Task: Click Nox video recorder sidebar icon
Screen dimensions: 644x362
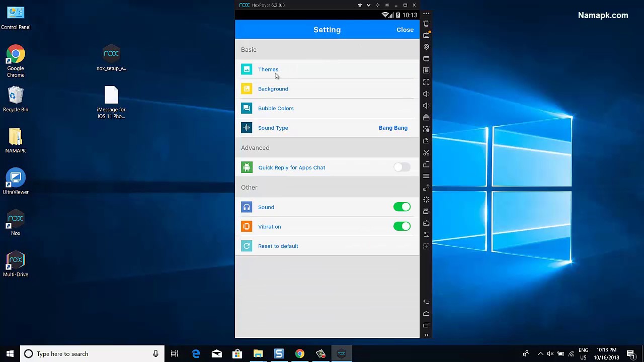Action: tap(426, 211)
